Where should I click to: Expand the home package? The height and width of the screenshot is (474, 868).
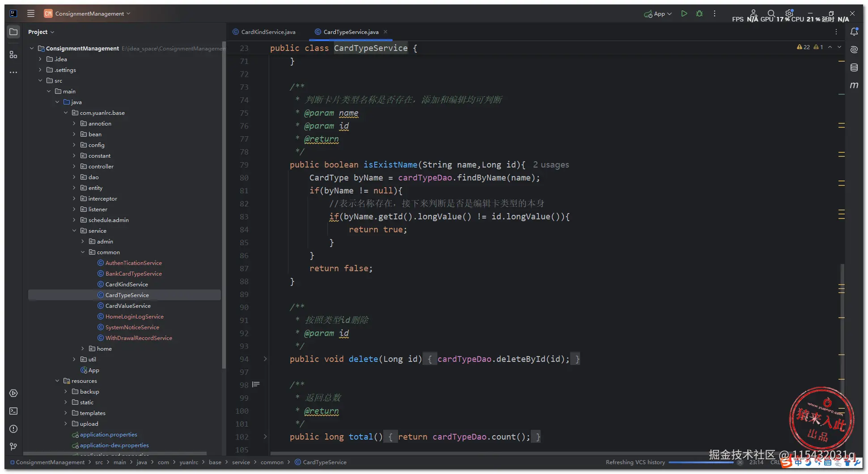83,348
